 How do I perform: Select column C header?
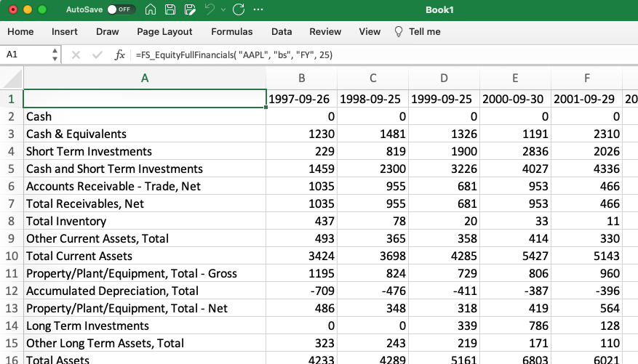pyautogui.click(x=372, y=78)
